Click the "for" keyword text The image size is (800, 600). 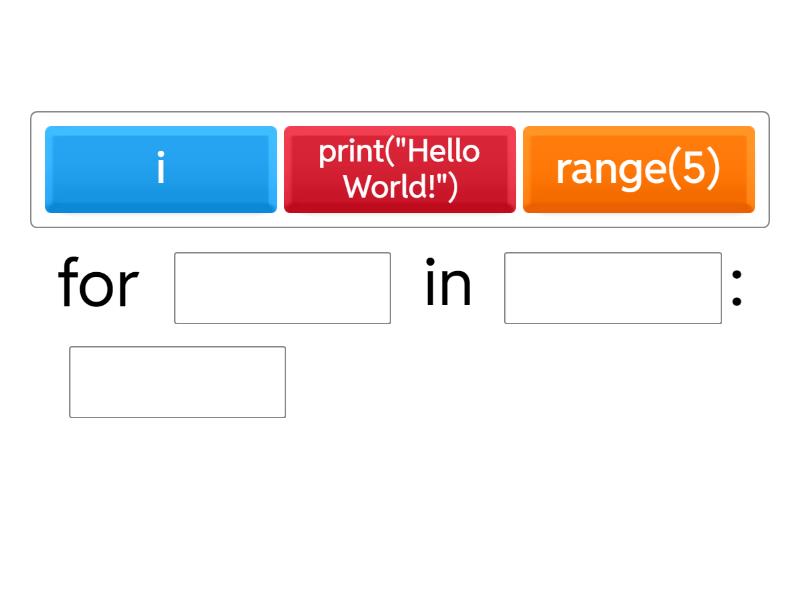click(x=98, y=285)
